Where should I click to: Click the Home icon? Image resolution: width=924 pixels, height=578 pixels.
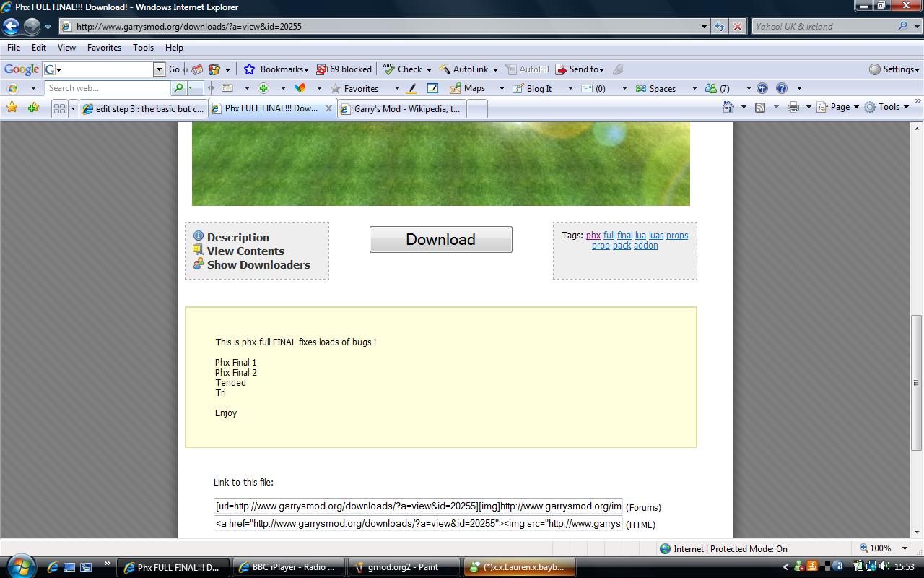(728, 107)
